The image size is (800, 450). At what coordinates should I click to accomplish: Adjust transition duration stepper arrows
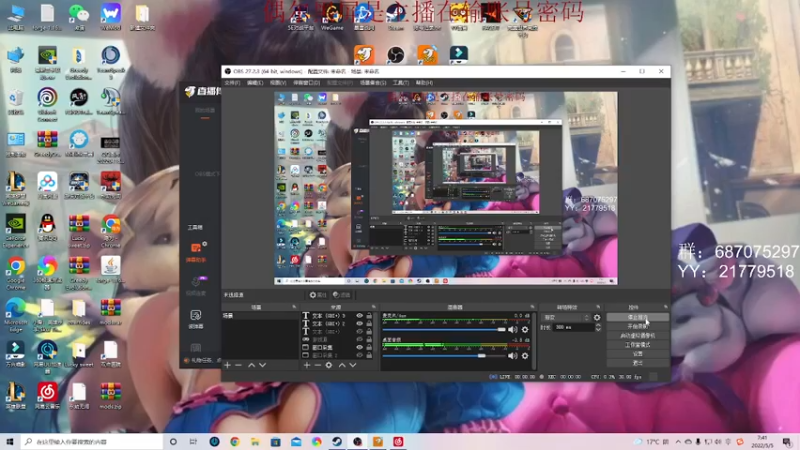(598, 328)
